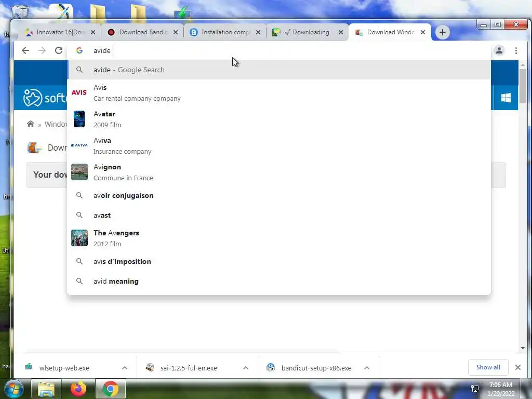Click the Avignon photo thumbnail
Image resolution: width=532 pixels, height=399 pixels.
point(79,172)
